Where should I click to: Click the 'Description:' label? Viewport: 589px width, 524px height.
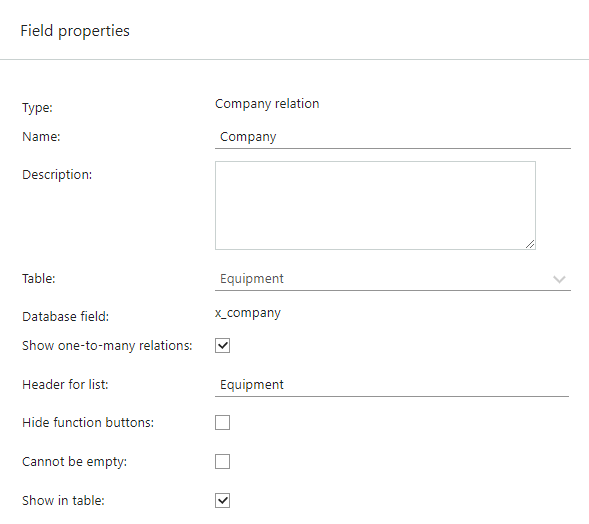pyautogui.click(x=57, y=175)
